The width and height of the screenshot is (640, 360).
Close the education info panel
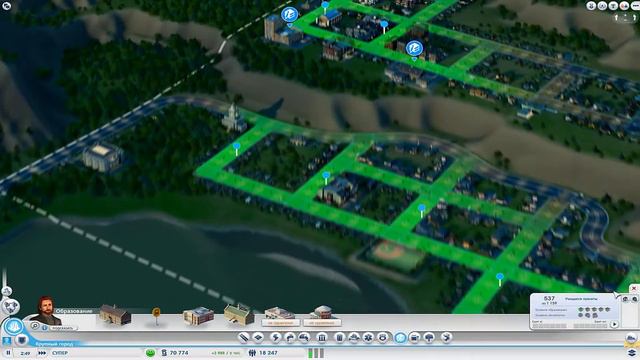tap(634, 289)
